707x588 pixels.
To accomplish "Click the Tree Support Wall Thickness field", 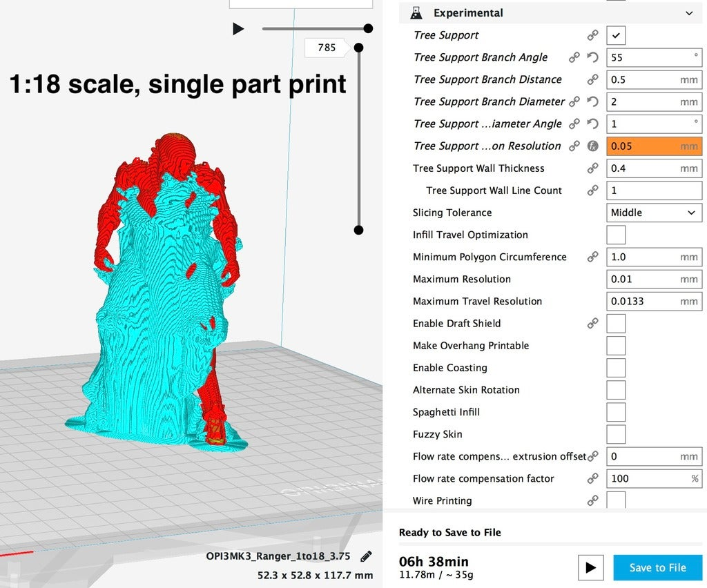I will coord(654,168).
